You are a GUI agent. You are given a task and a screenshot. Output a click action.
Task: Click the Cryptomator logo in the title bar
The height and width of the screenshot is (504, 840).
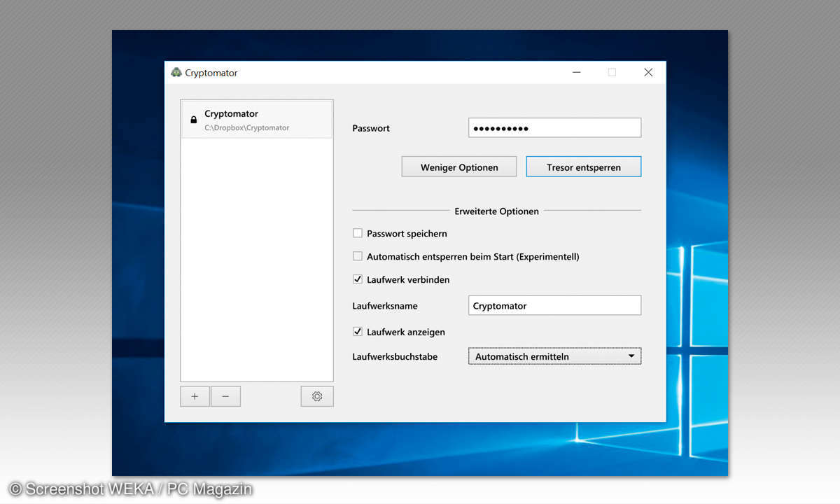click(x=176, y=72)
